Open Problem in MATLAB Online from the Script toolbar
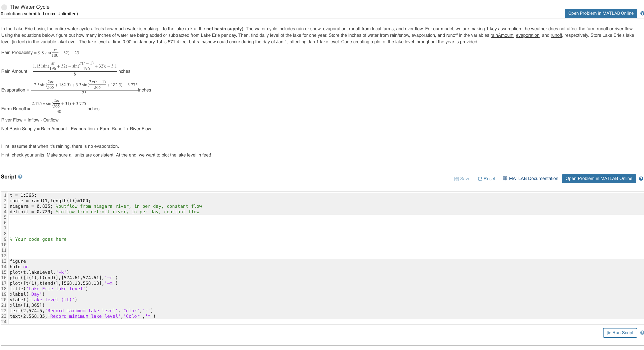Viewport: 644px width, 350px height. [x=599, y=178]
